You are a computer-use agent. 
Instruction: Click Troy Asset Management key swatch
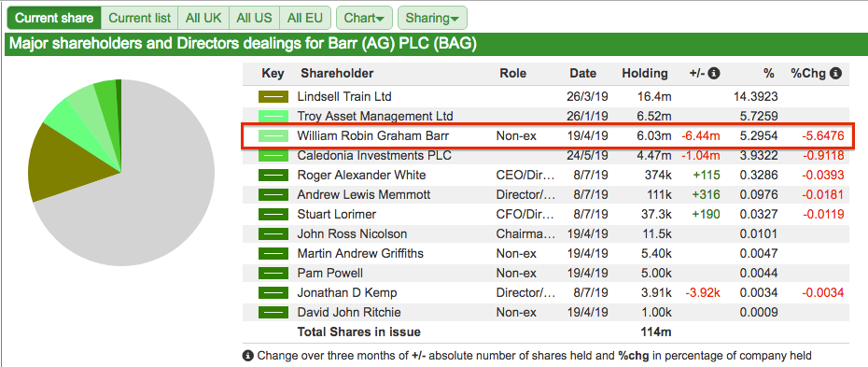coord(273,116)
